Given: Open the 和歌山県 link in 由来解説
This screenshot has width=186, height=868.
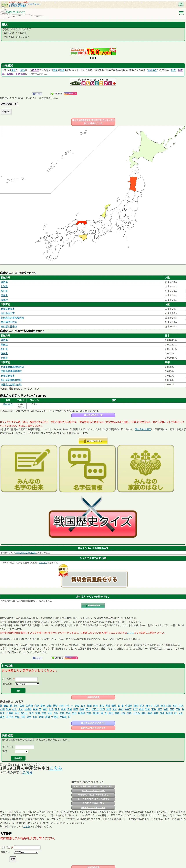Looking at the screenshot, I should (21, 74).
